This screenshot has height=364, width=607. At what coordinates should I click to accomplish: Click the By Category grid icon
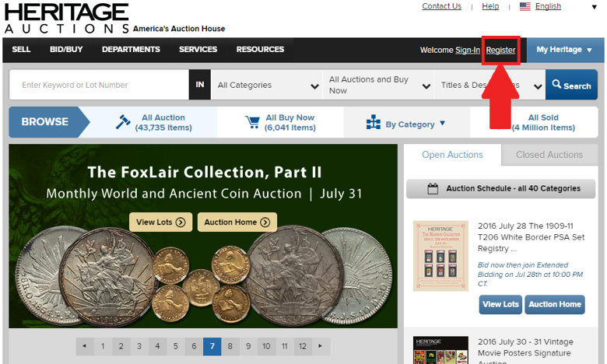(374, 122)
